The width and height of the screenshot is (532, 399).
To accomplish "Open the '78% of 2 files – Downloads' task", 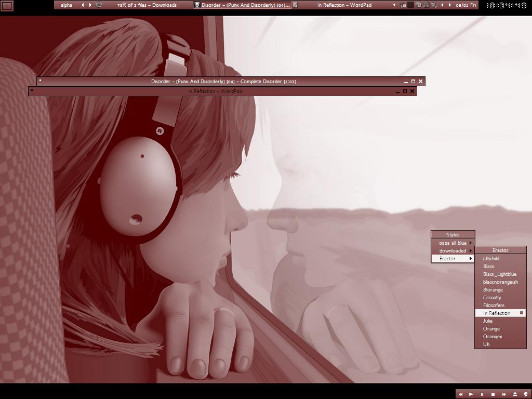I will pyautogui.click(x=147, y=5).
